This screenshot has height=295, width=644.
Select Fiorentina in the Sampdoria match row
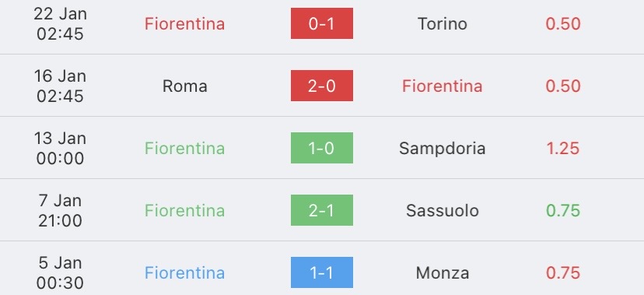point(184,148)
